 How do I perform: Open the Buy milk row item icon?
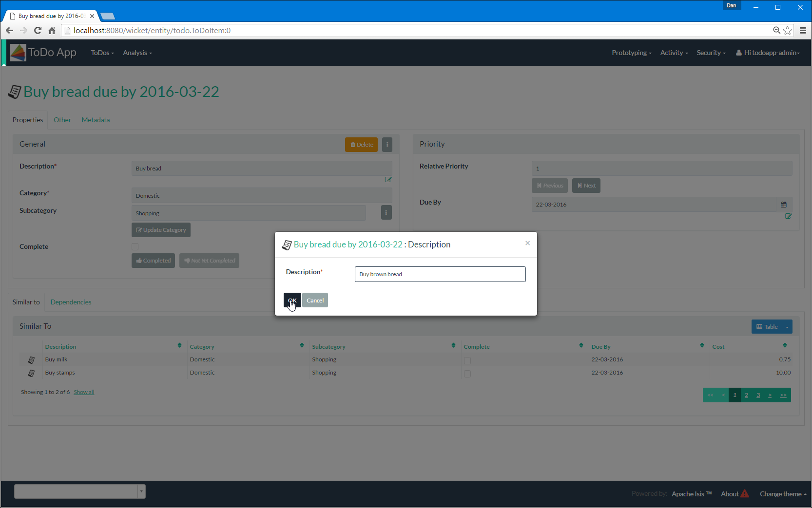pyautogui.click(x=31, y=360)
